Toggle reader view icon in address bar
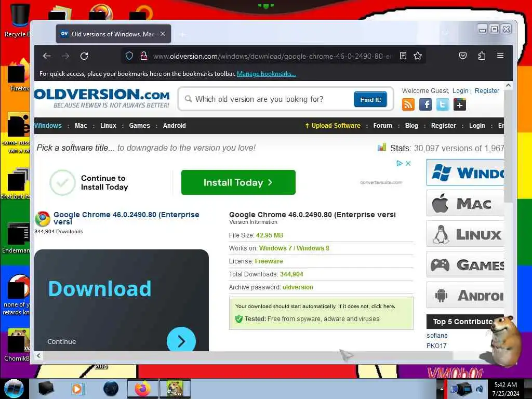The height and width of the screenshot is (399, 532). tap(403, 56)
